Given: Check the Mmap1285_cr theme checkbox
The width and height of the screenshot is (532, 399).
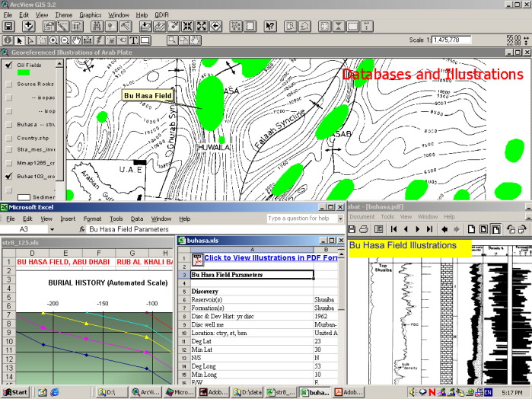Looking at the screenshot, I should point(9,164).
